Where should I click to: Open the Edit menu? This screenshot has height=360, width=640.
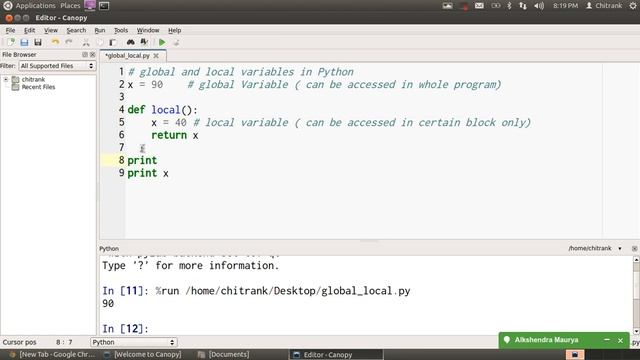pyautogui.click(x=29, y=30)
